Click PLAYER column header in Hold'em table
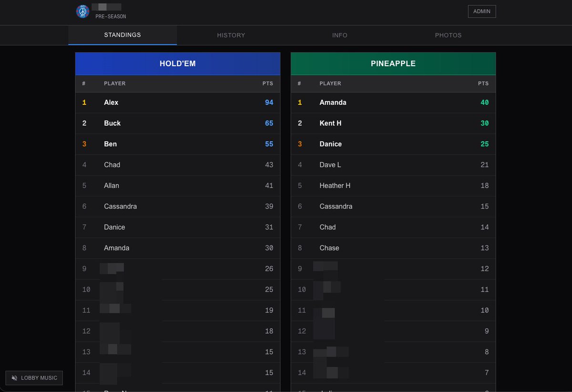The image size is (572, 392). click(115, 83)
